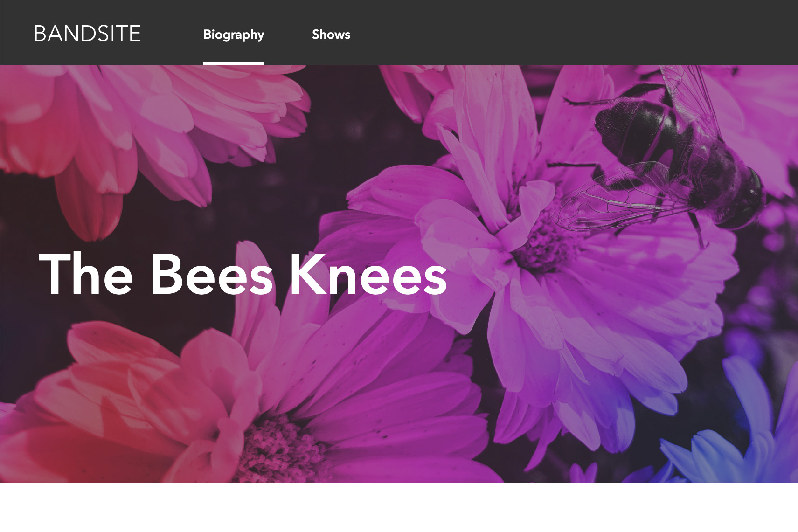Open the Biography nav tab
Viewport: 798px width, 532px height.
pyautogui.click(x=233, y=35)
